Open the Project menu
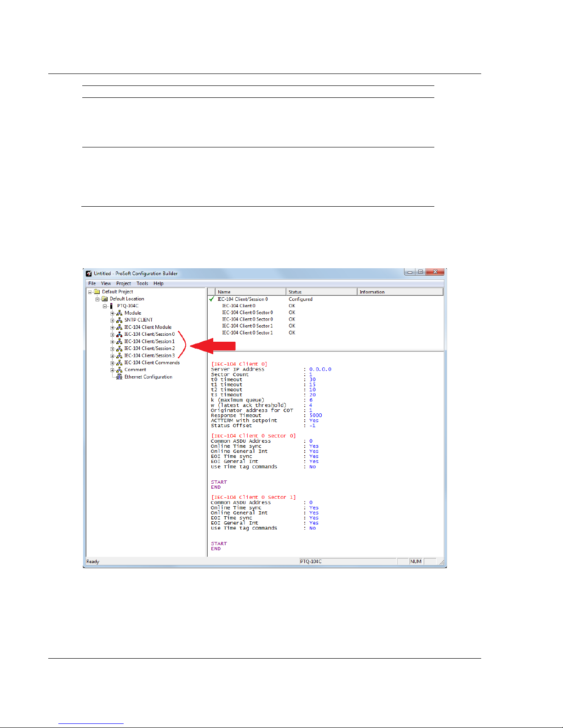 [x=124, y=283]
